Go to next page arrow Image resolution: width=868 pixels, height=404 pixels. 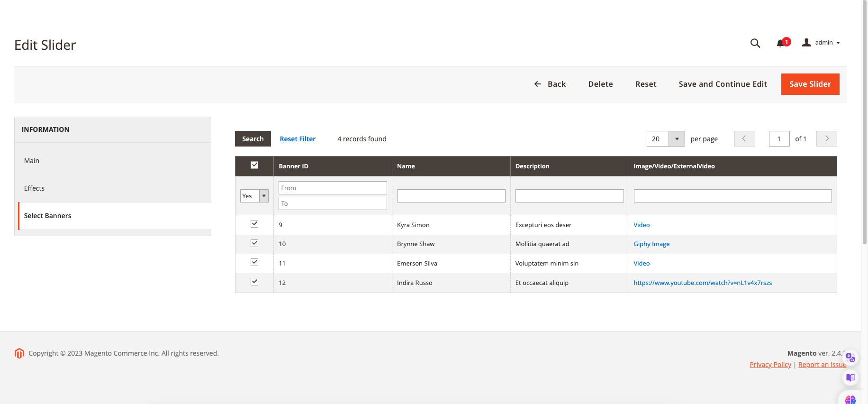827,138
